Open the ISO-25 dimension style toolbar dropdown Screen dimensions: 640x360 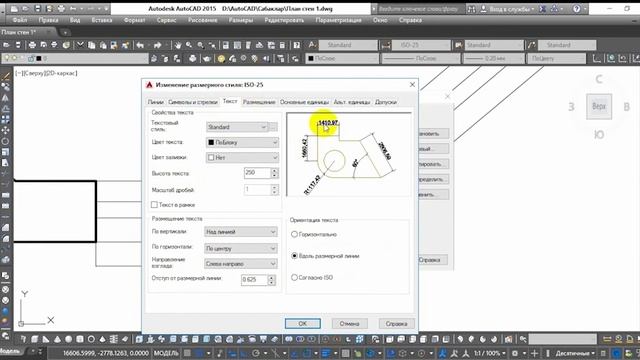click(x=421, y=45)
